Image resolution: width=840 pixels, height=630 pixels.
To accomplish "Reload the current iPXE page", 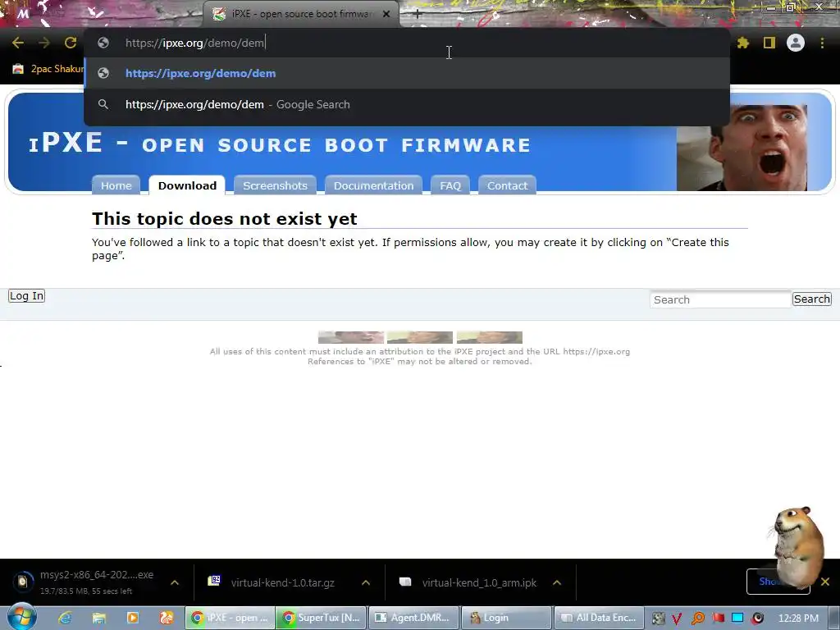I will pos(71,43).
